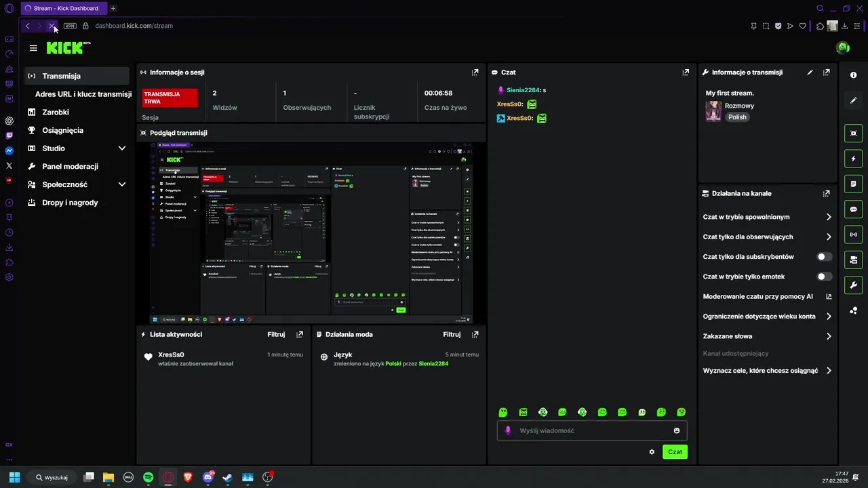
Task: Toggle the channel actions icon in the right toolbar
Action: (x=853, y=260)
